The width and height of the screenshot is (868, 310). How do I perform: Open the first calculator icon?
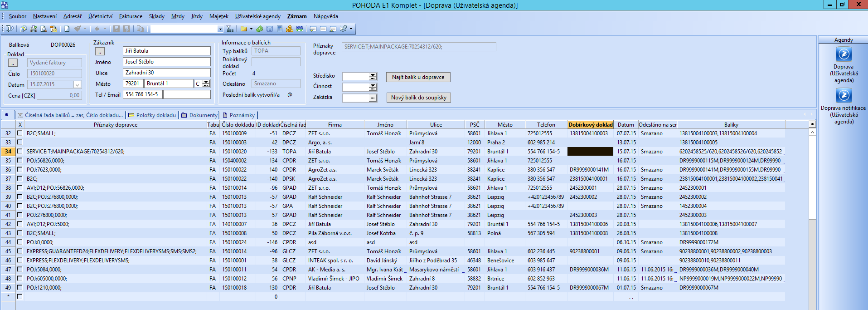pyautogui.click(x=270, y=29)
